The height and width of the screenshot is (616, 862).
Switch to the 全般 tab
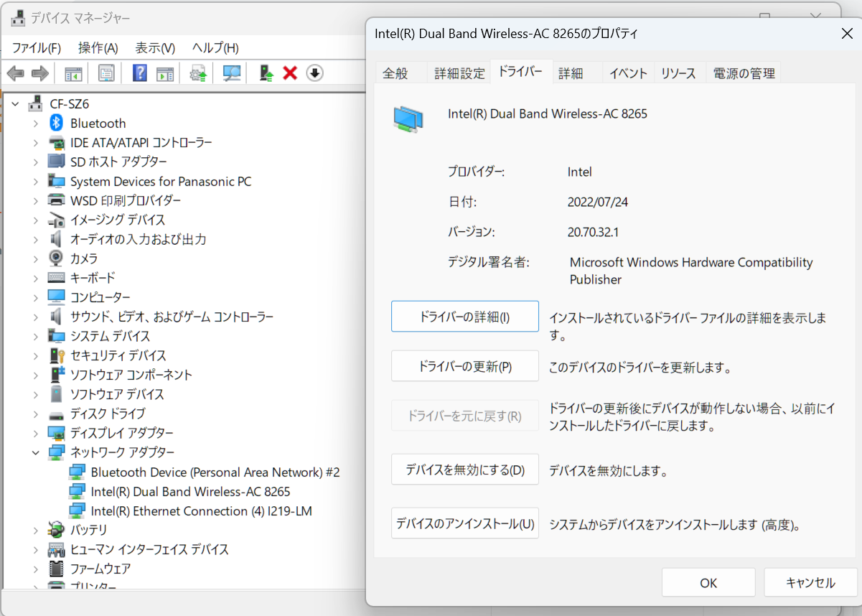(x=395, y=73)
